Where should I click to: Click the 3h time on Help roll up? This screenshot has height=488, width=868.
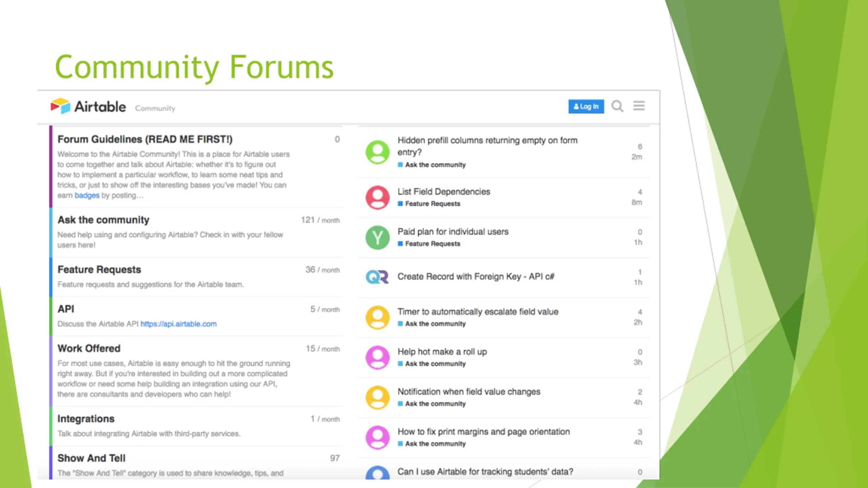point(638,362)
